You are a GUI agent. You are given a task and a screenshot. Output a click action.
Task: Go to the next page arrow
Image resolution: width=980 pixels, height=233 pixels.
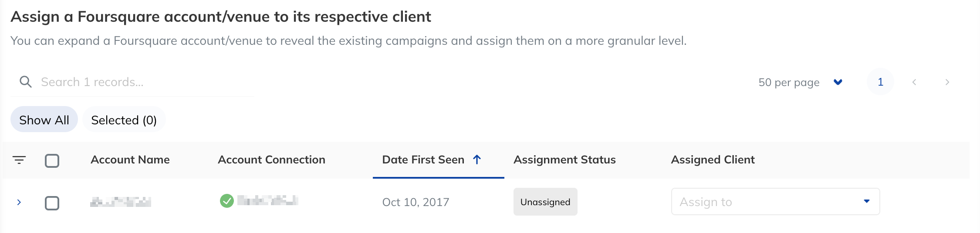click(x=947, y=82)
